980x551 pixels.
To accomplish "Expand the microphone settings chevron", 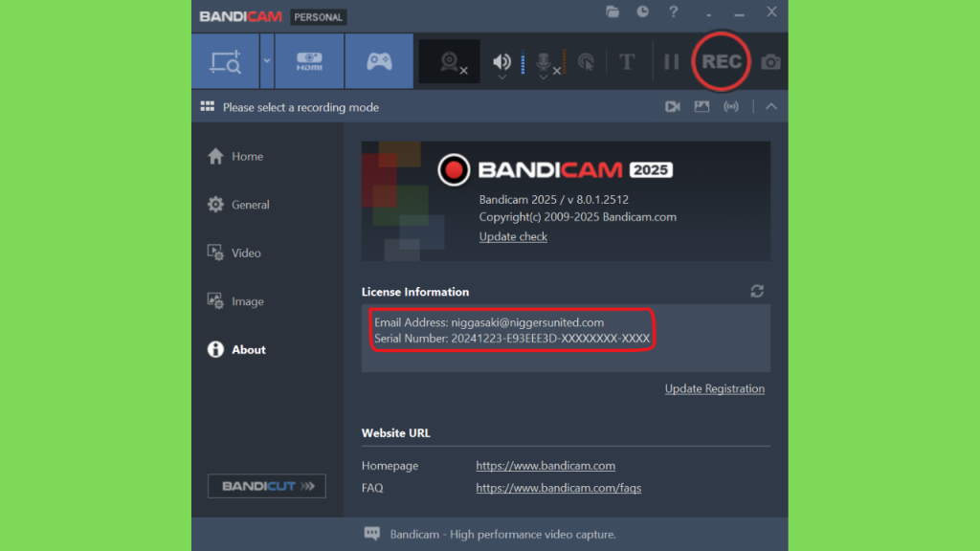I will click(544, 77).
